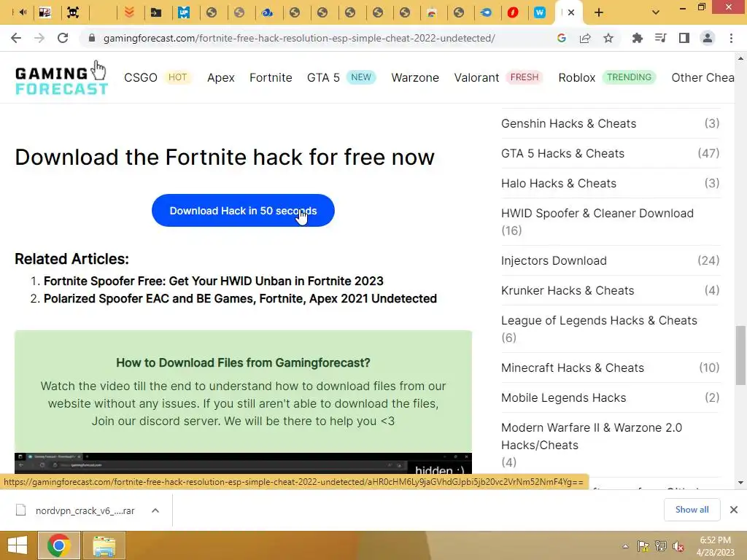Screen dimensions: 747x560
Task: View site info via the padlock icon
Action: click(x=92, y=38)
